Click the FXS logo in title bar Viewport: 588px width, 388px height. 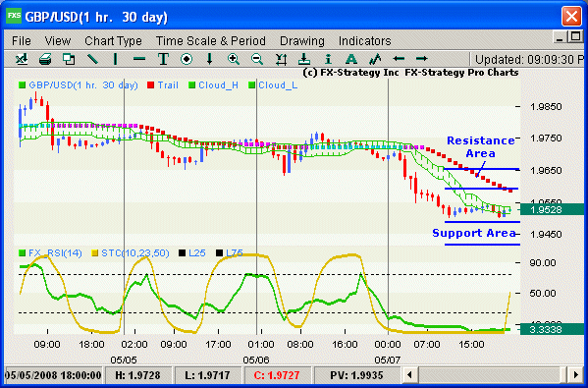coord(14,16)
